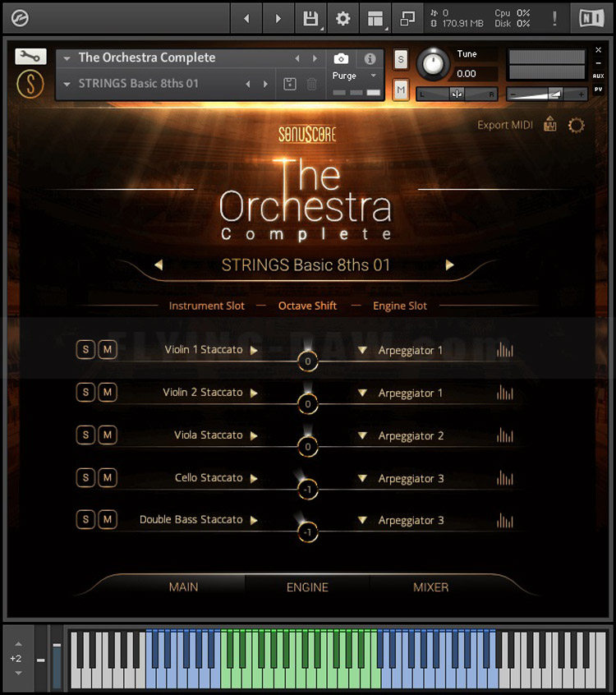The width and height of the screenshot is (616, 695).
Task: Open envelope bars for Viola Staccato
Action: pos(505,435)
